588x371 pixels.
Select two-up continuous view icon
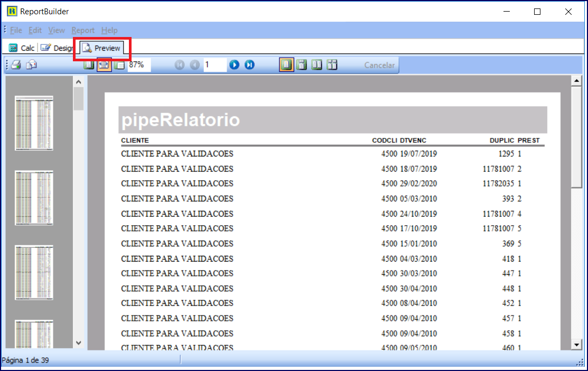click(x=332, y=65)
